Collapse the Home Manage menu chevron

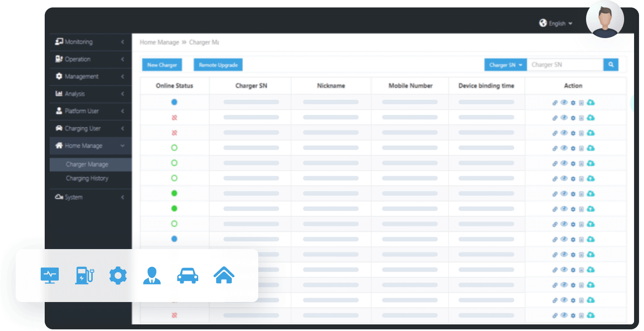[122, 146]
